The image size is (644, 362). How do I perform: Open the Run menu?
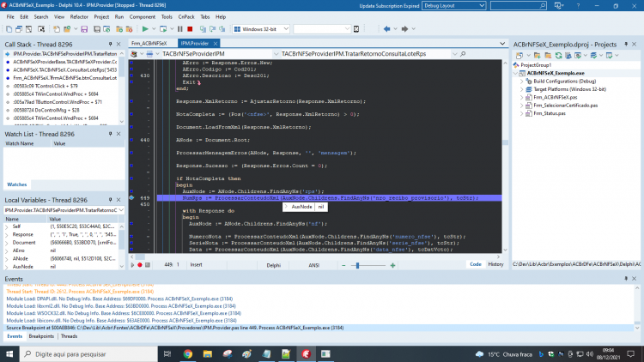tap(119, 17)
